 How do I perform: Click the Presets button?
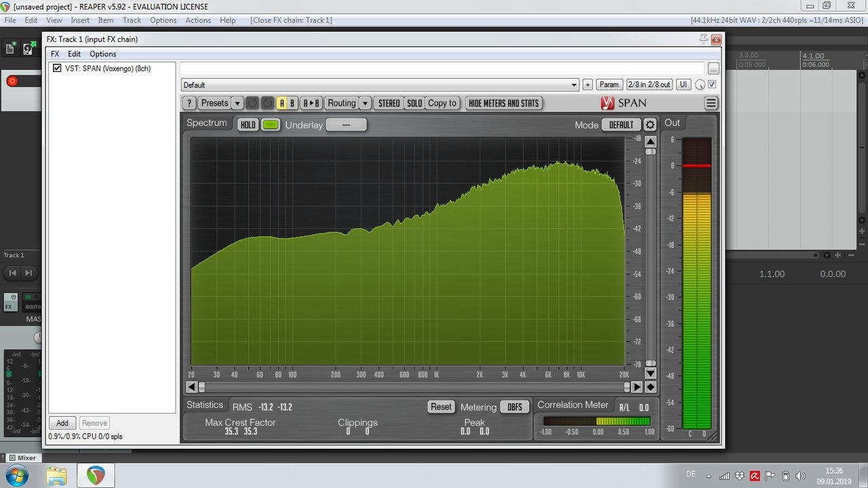[x=214, y=103]
